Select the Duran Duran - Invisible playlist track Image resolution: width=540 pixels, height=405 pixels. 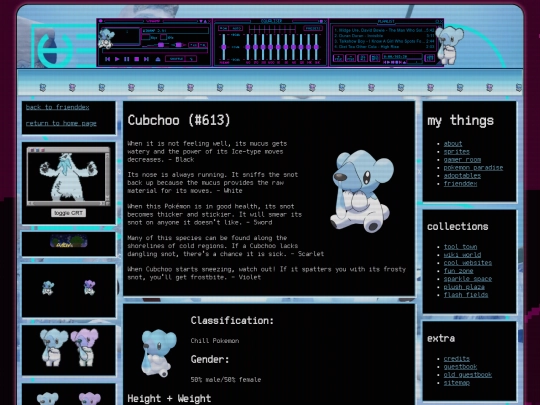[384, 36]
